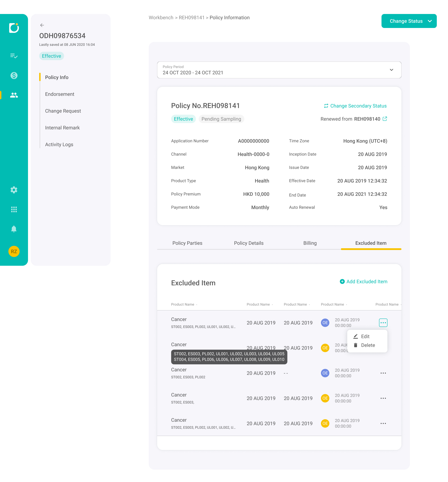Screen dimensions: 448x482
Task: Open the settings gear in sidebar
Action: 14,190
